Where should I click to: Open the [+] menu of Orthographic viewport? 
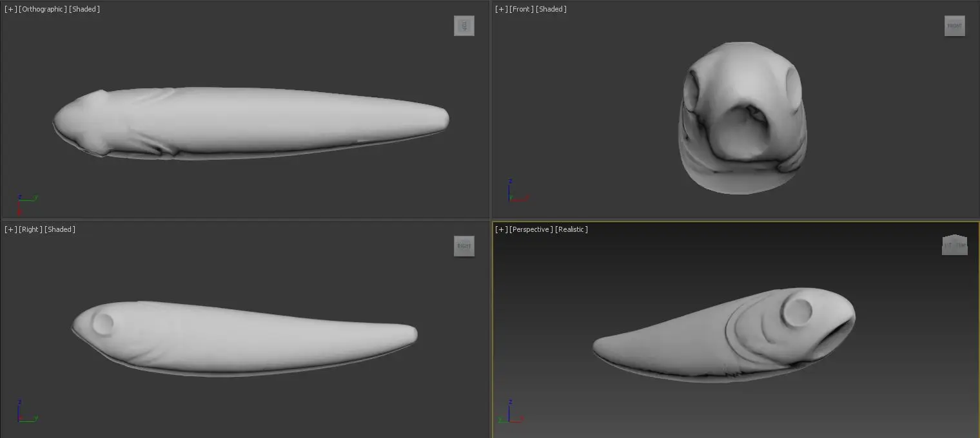(10, 9)
